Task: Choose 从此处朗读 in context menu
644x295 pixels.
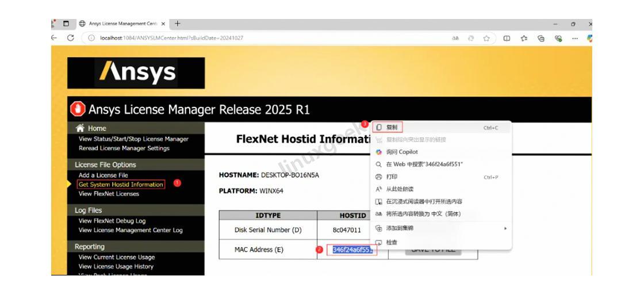Action: pos(440,189)
